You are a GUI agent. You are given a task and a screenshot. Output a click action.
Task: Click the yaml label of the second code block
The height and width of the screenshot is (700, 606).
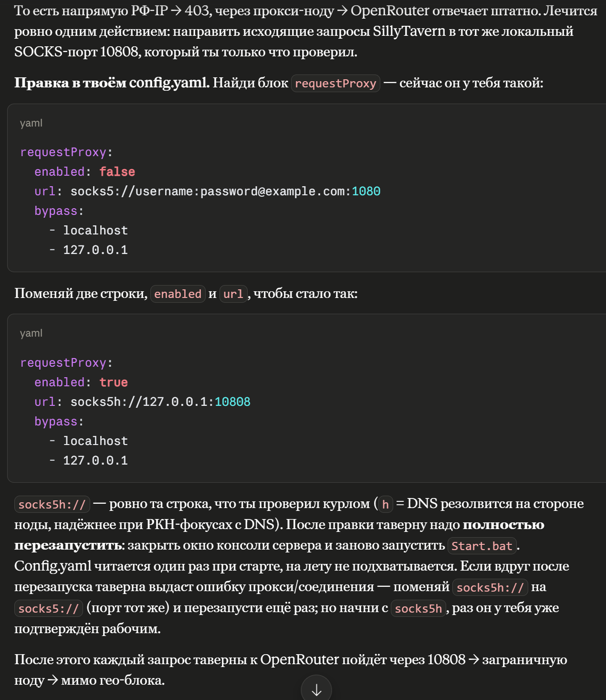coord(31,333)
